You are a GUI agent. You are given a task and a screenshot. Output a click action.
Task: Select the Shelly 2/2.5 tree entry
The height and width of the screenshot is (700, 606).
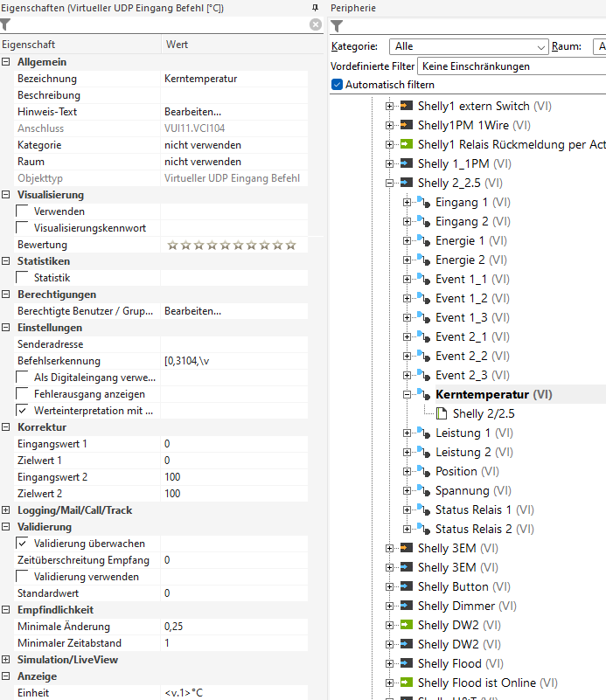pos(484,413)
